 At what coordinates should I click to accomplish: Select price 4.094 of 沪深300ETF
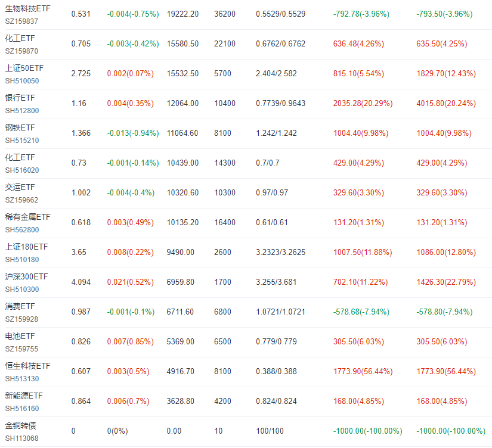(81, 282)
